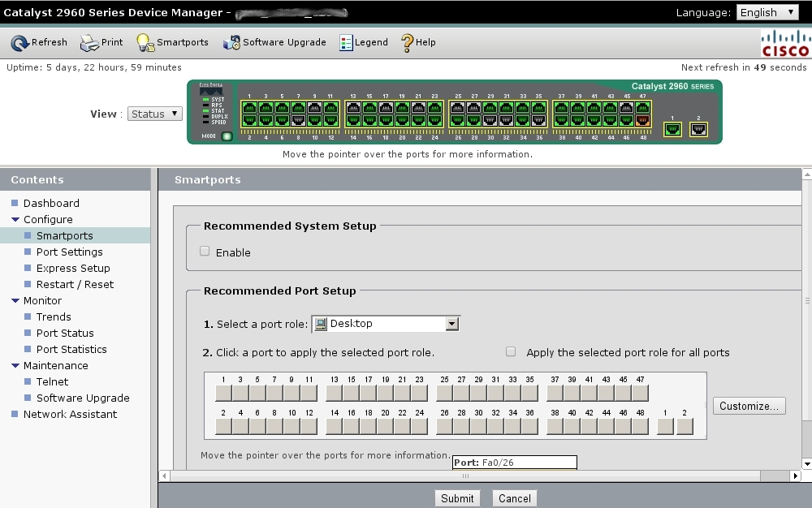Collapse the Configure section in Contents
The height and width of the screenshot is (508, 812).
15,219
